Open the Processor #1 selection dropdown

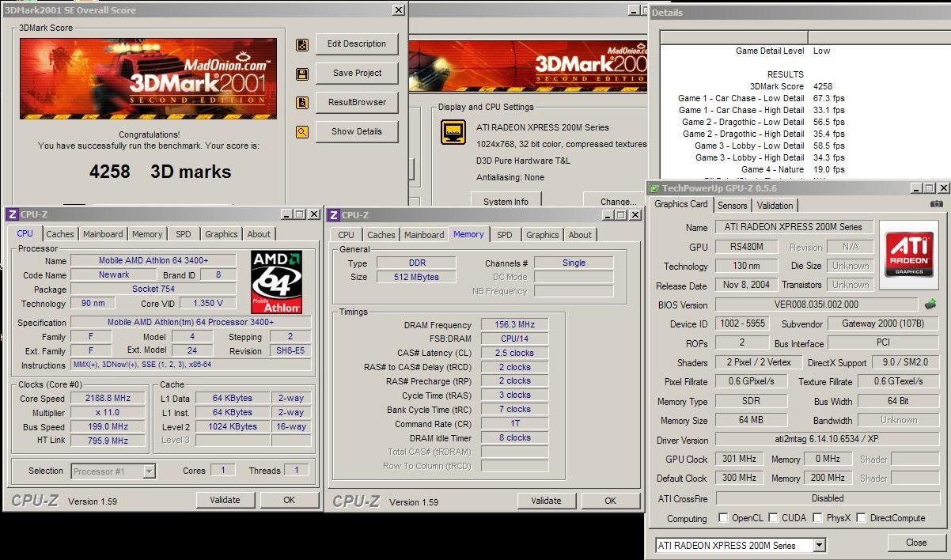coord(149,471)
